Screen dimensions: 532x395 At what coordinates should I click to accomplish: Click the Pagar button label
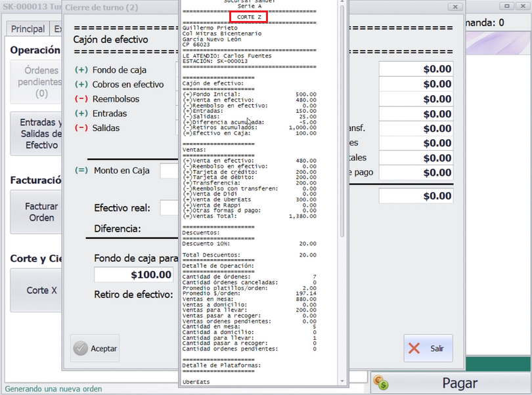pyautogui.click(x=460, y=383)
